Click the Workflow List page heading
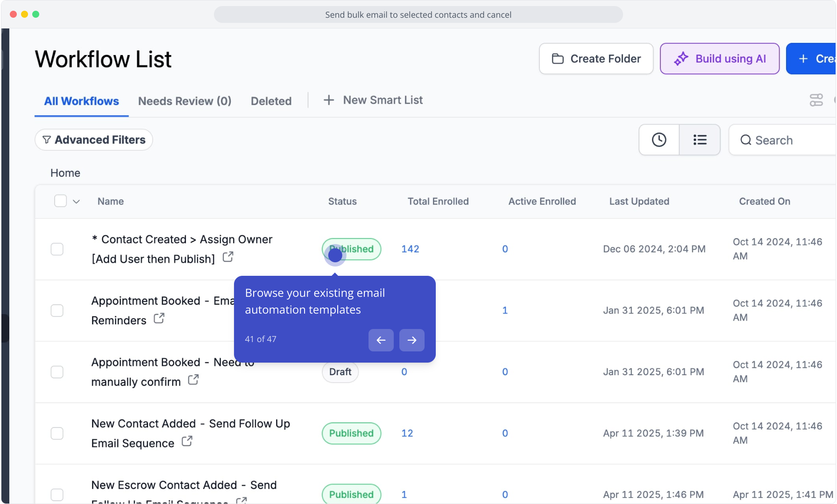 point(103,59)
